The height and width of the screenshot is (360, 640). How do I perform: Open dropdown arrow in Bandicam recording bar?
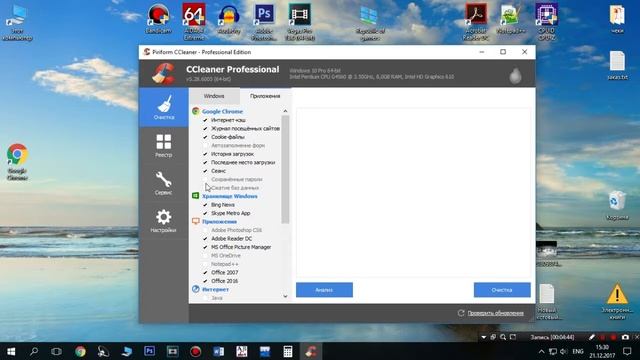483,337
